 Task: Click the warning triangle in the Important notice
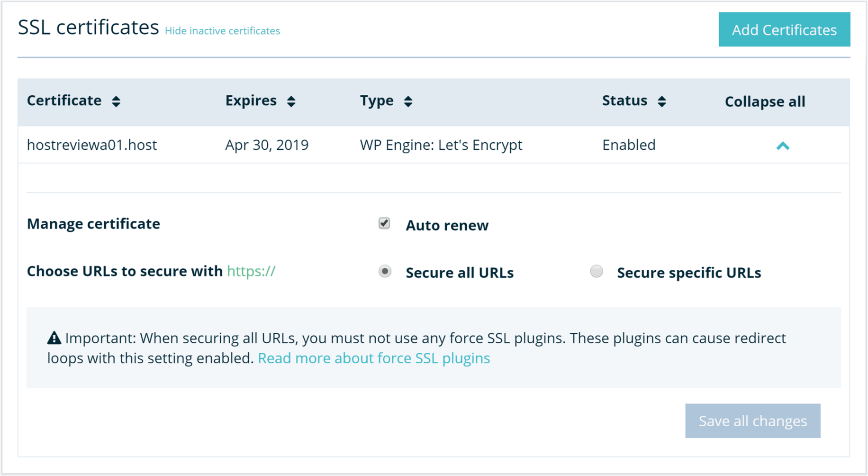54,338
